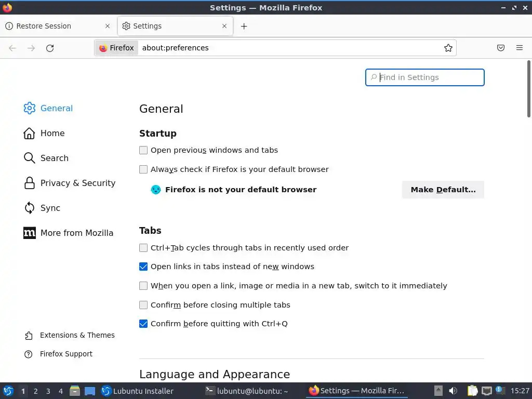
Task: Close the Settings tab
Action: coord(224,26)
